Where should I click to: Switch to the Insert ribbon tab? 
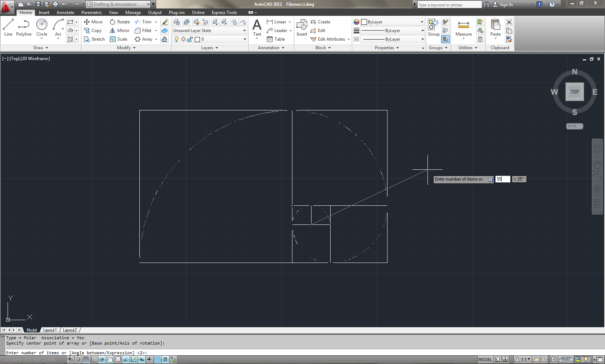[44, 13]
